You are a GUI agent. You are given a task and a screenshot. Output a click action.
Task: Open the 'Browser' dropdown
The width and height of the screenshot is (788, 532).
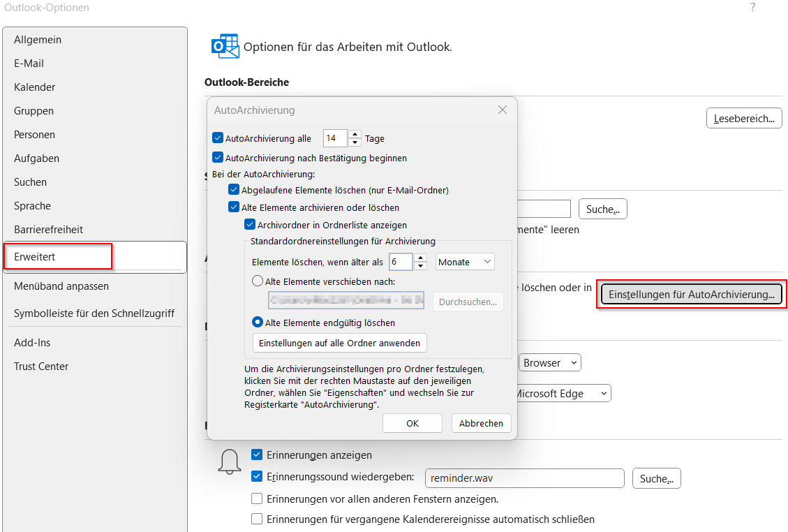550,362
